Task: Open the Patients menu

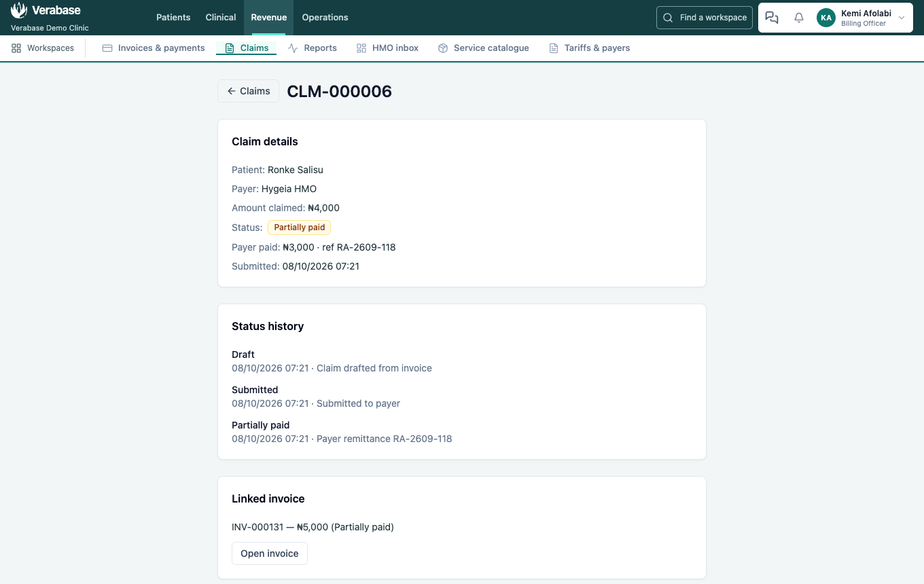Action: tap(173, 18)
